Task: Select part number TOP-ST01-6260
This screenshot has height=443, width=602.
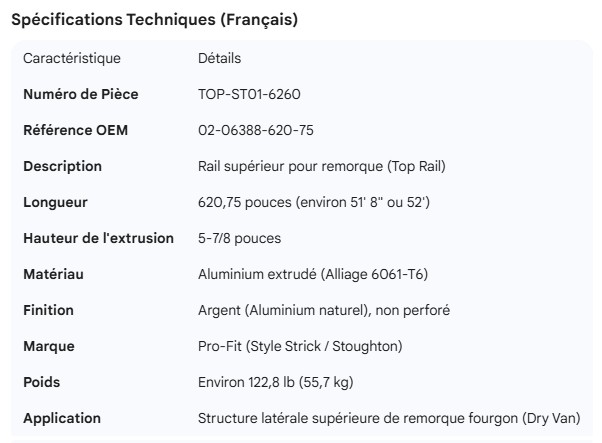Action: (249, 95)
